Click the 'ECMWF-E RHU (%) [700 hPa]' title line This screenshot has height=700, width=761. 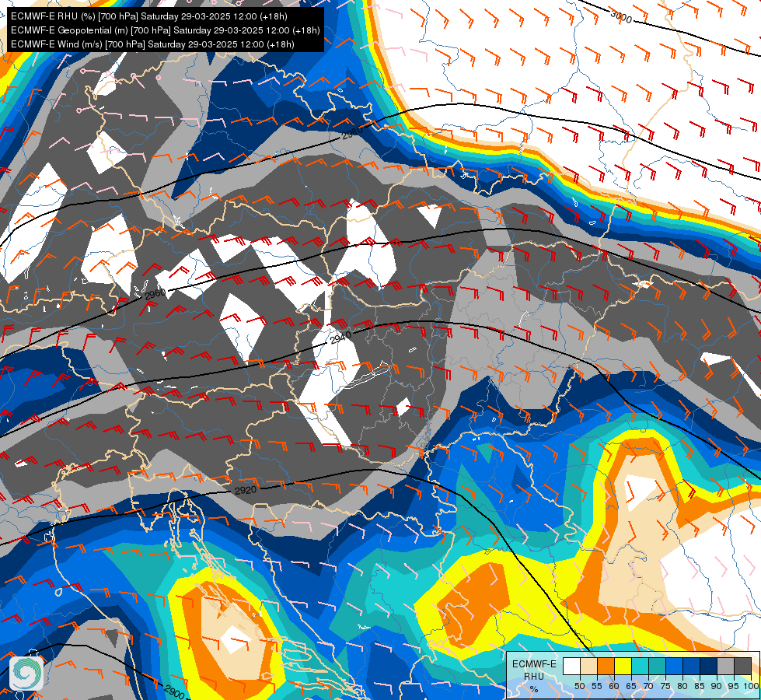pyautogui.click(x=149, y=16)
